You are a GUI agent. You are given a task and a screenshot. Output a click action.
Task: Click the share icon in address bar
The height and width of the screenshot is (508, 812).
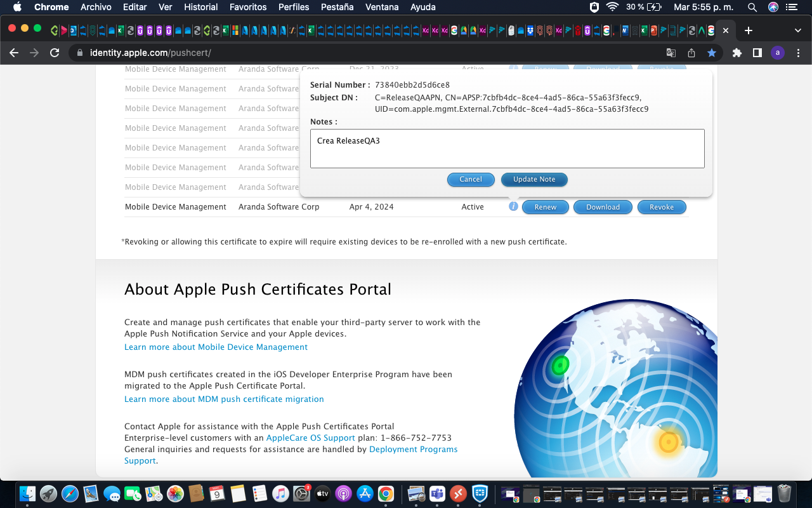tap(691, 53)
